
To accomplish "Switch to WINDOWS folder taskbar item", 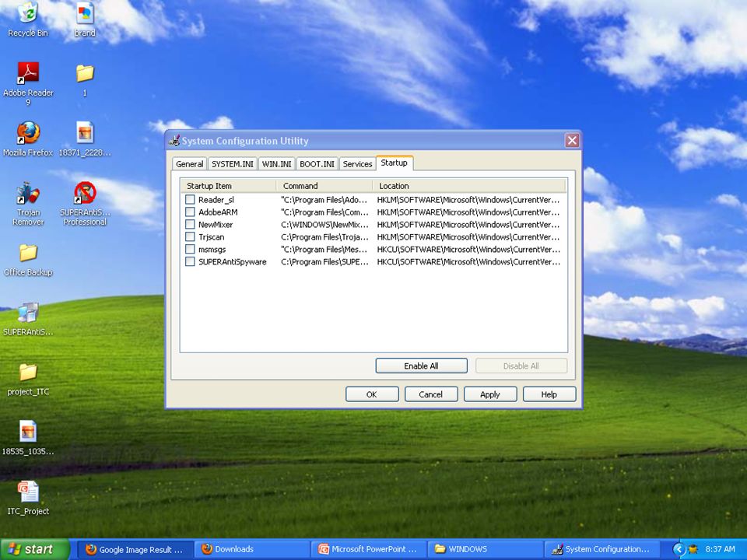I will (x=485, y=549).
